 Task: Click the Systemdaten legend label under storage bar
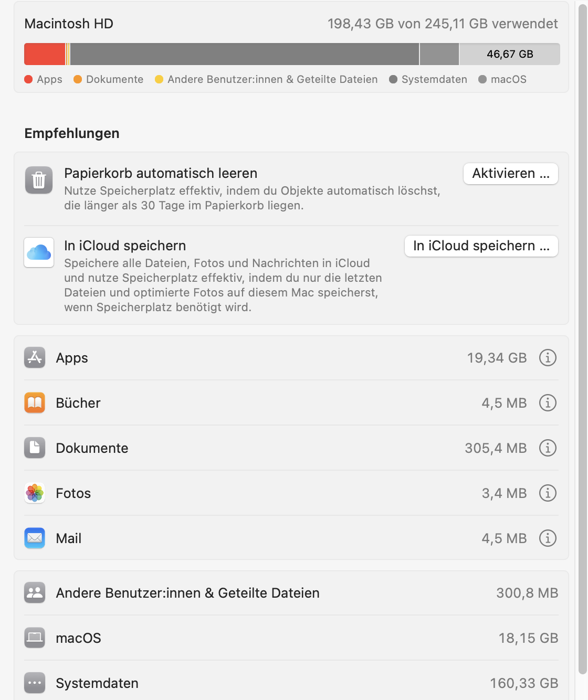pyautogui.click(x=434, y=79)
